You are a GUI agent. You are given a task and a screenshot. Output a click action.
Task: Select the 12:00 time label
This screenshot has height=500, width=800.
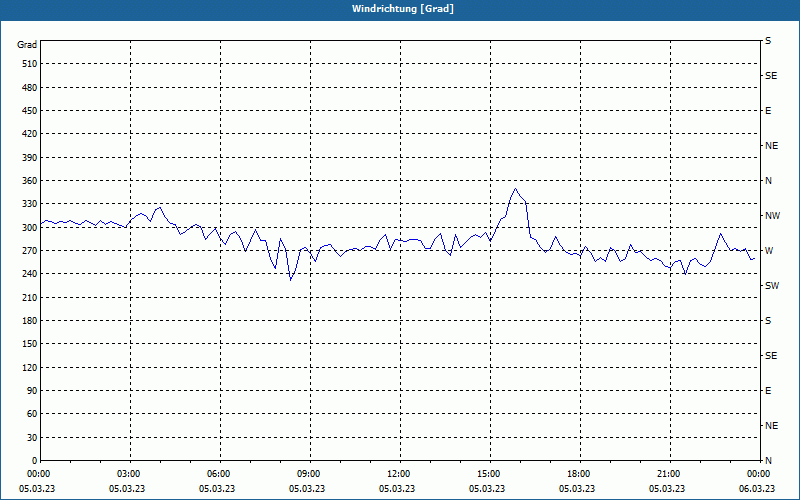pyautogui.click(x=401, y=474)
